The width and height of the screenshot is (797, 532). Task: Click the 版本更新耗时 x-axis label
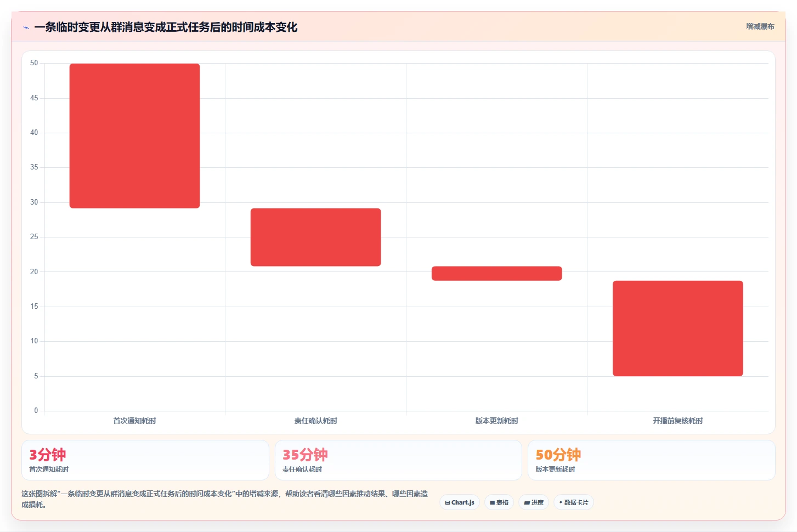[496, 421]
